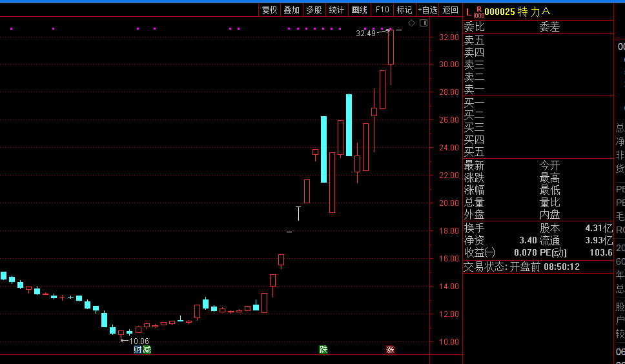The width and height of the screenshot is (625, 364).
Task: Click the 32.49 high price label
Action: click(365, 33)
